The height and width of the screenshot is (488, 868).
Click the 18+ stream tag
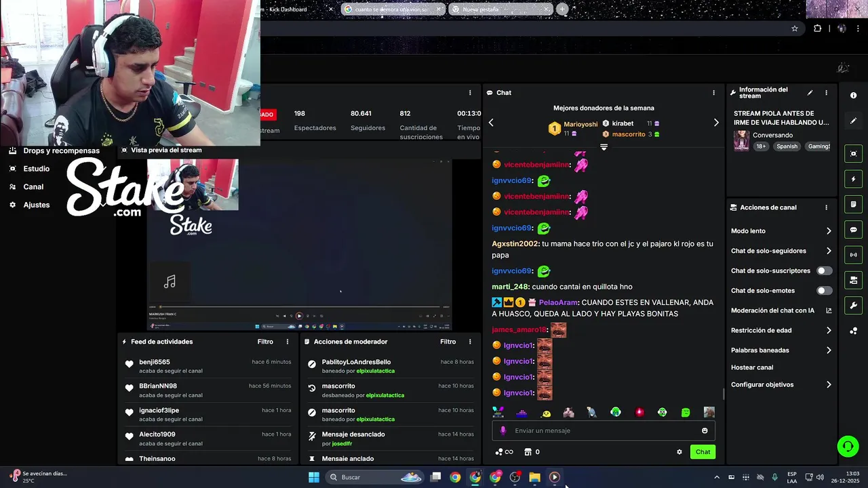tap(761, 146)
